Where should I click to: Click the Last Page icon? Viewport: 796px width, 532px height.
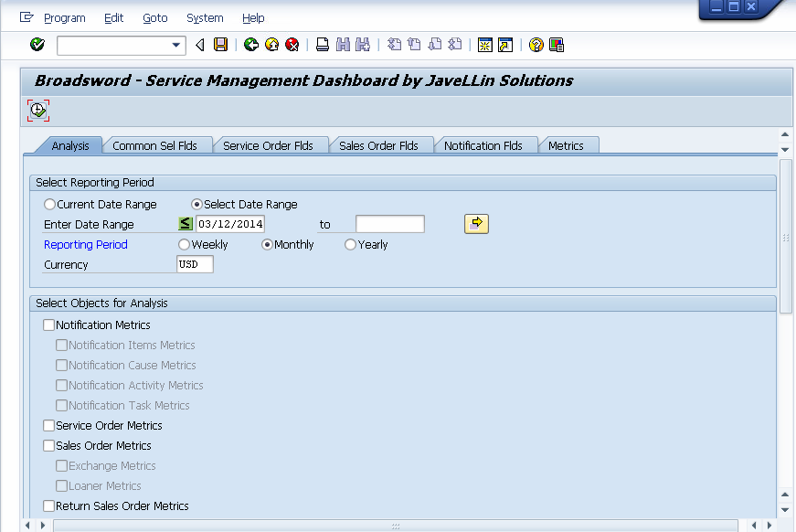point(455,45)
